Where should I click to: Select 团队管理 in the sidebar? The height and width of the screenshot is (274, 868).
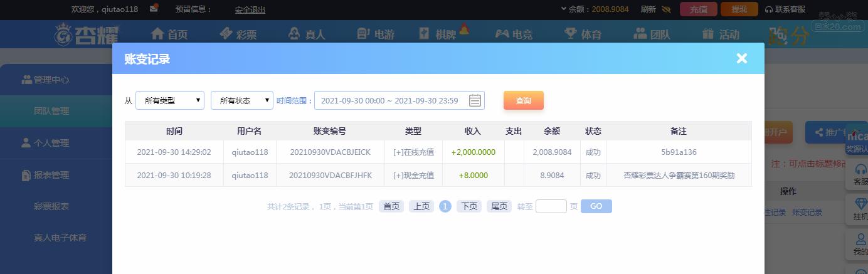pyautogui.click(x=51, y=111)
